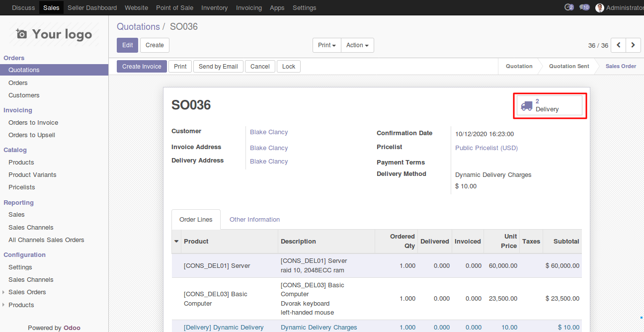Screen dimensions: 644x332
Task: Open the activities clock indicator
Action: (x=569, y=7)
